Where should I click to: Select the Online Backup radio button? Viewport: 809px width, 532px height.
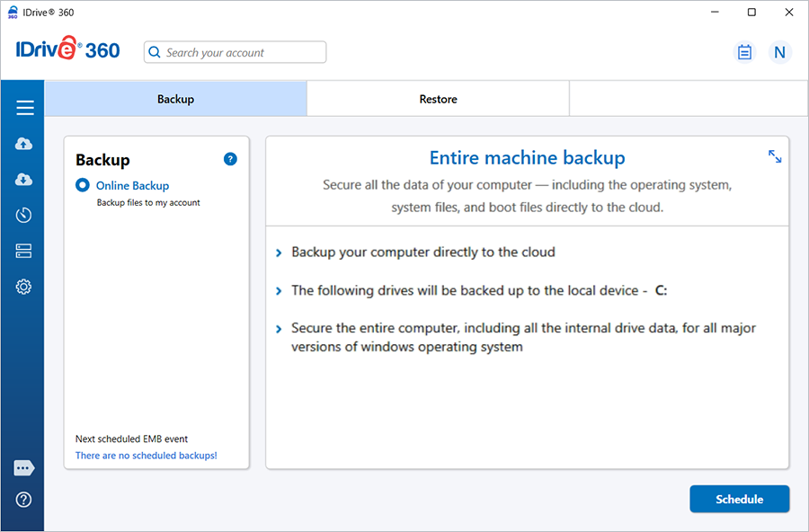click(83, 185)
